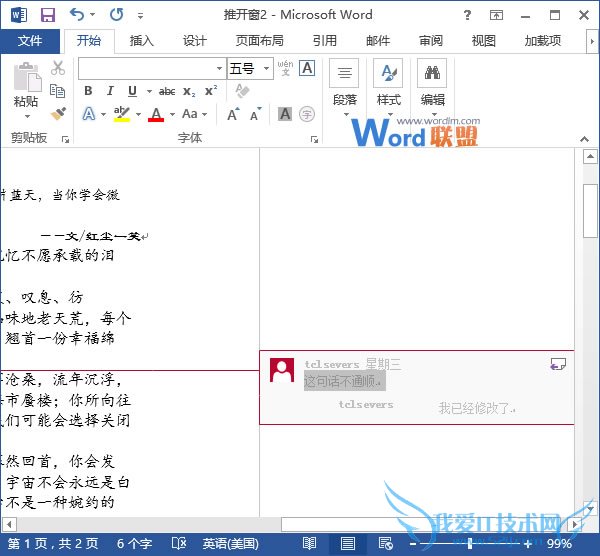Apply red font color
The width and height of the screenshot is (600, 556).
coord(156,114)
